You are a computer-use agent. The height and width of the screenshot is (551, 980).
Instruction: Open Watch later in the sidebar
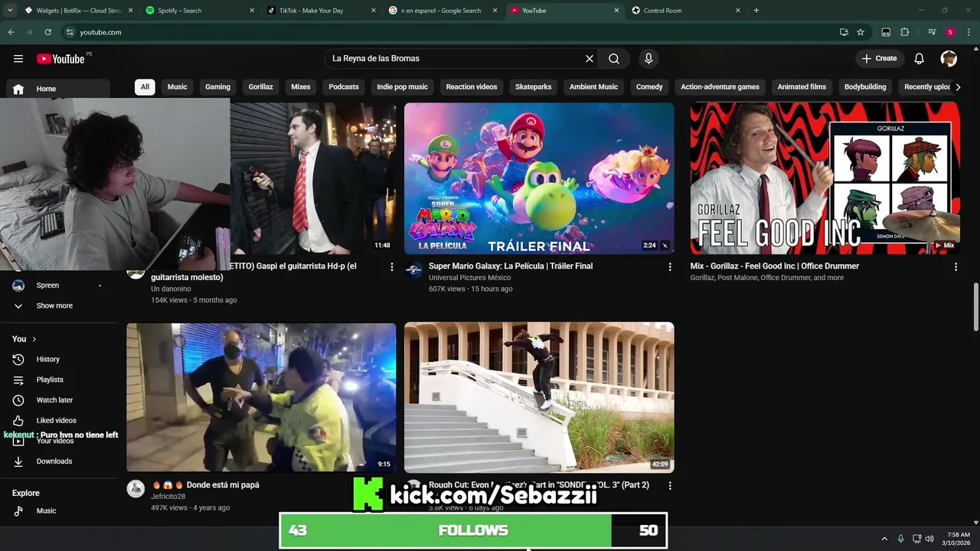pos(58,400)
